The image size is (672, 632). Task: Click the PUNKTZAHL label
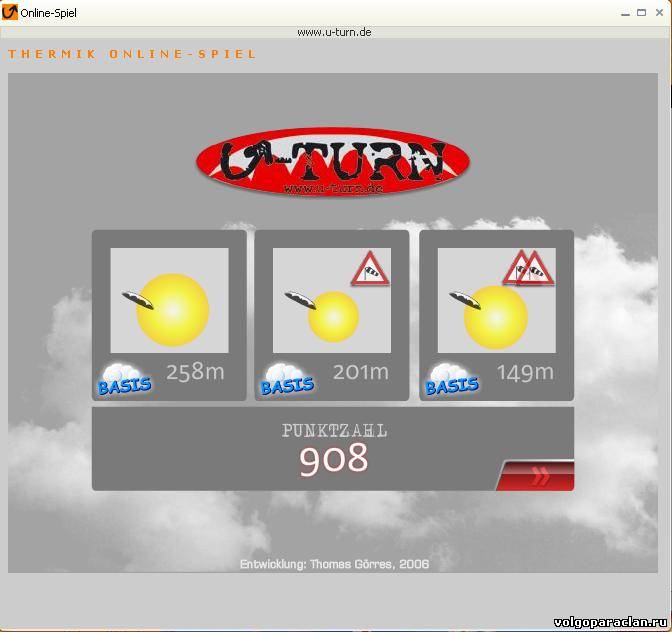[x=334, y=431]
